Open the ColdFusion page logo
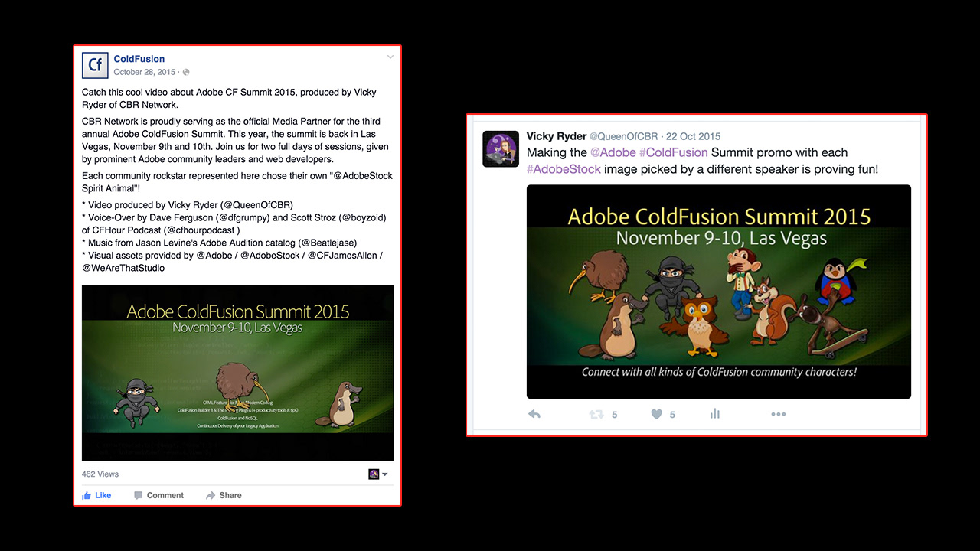 click(x=96, y=65)
